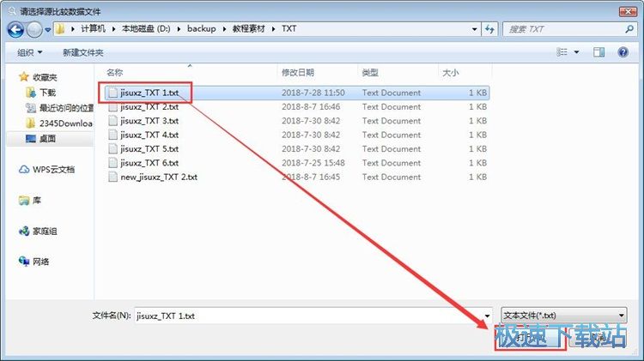Sort by 类型 column header

(x=370, y=73)
